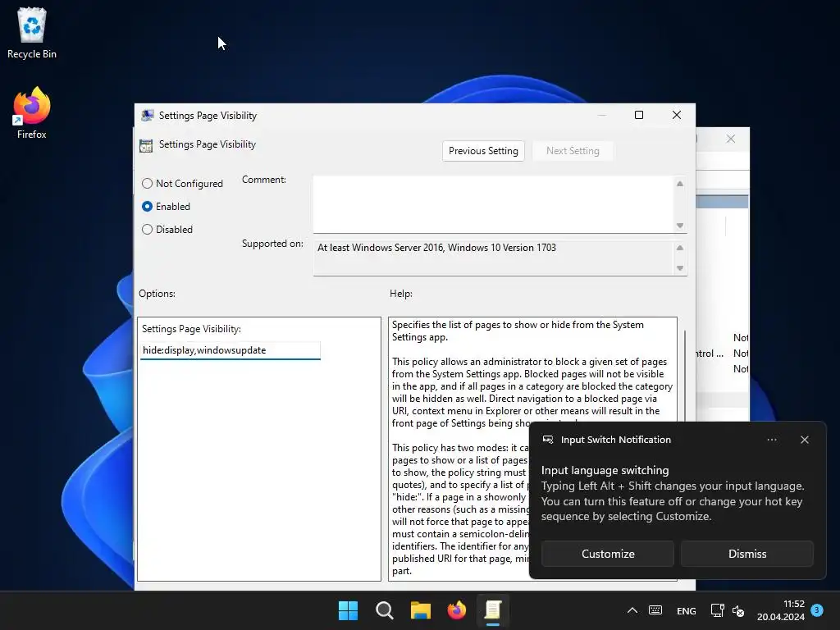Open notification center badge showing 3
This screenshot has width=840, height=630.
click(817, 610)
